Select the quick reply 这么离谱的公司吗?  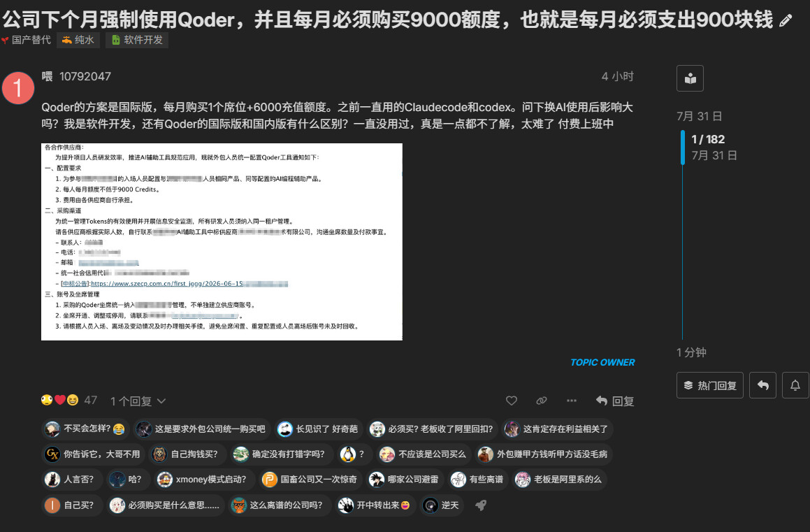coord(280,505)
